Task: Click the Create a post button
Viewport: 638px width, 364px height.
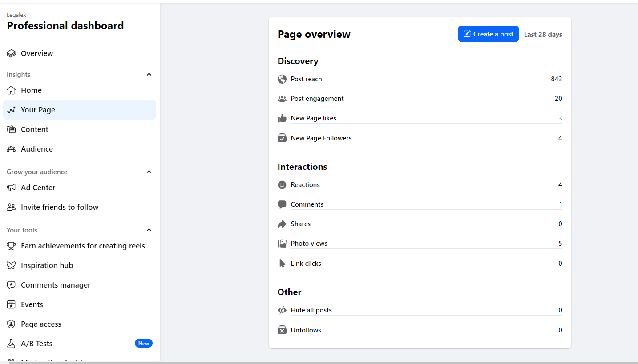Action: [488, 34]
